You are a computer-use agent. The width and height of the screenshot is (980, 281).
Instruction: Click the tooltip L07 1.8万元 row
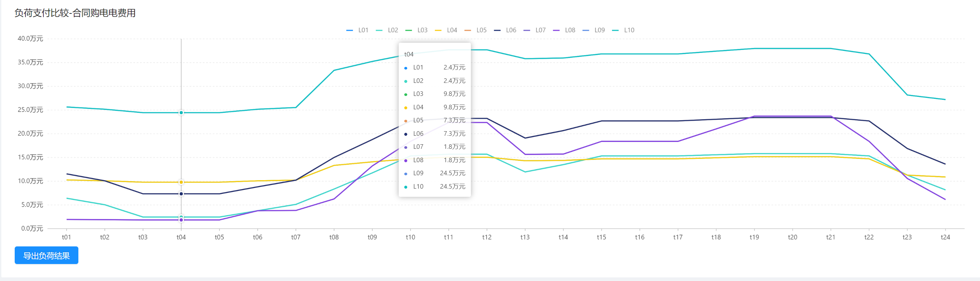(434, 147)
